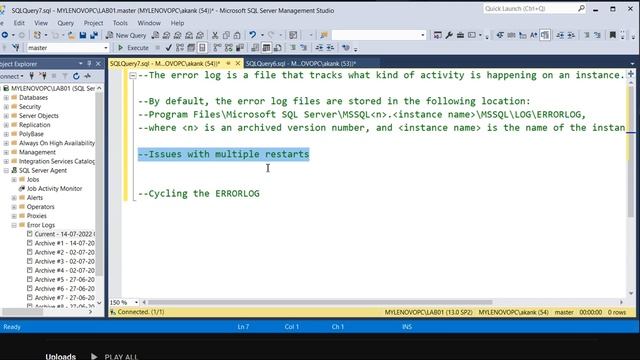Click the Save file icon

83,36
